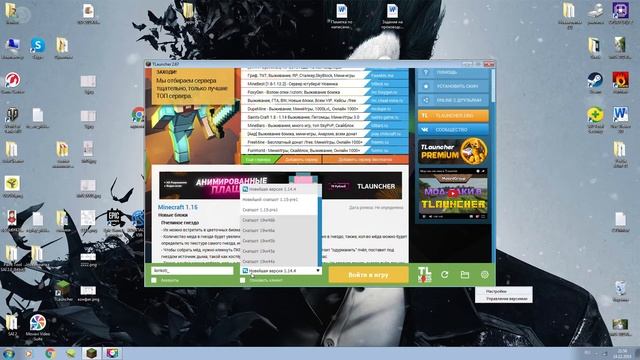Select the Santa-Craft server row

(324, 117)
